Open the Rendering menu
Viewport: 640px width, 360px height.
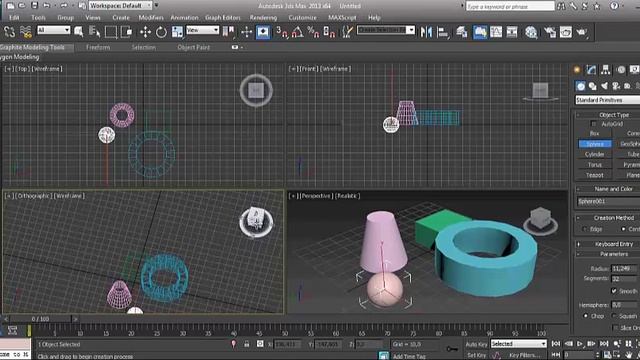263,18
